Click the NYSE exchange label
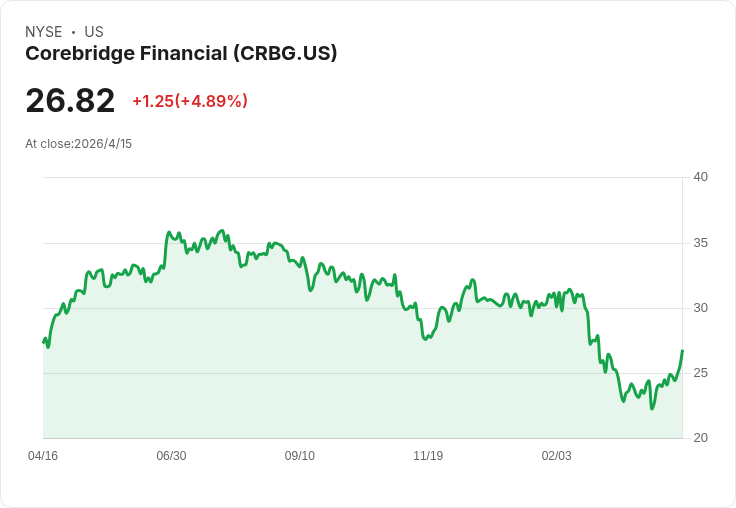The width and height of the screenshot is (736, 508). (43, 32)
